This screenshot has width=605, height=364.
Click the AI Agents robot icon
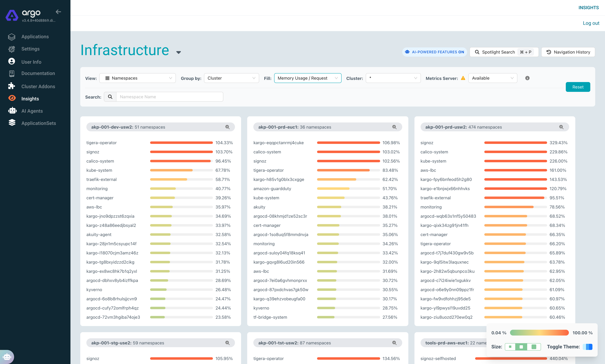pyautogui.click(x=12, y=111)
